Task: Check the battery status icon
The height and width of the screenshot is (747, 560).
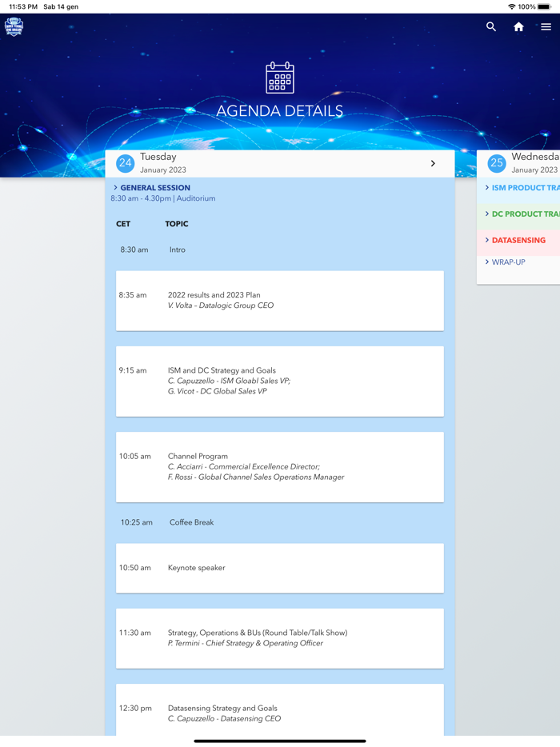Action: coord(545,6)
